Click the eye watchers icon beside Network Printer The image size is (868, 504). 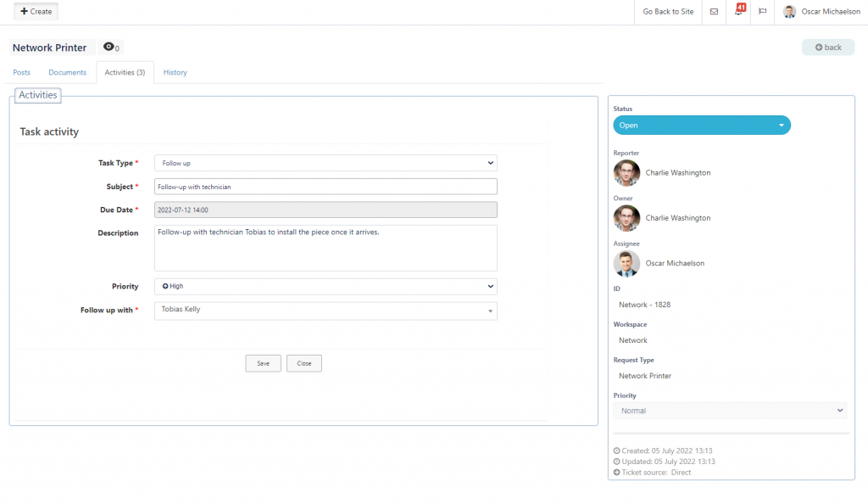(108, 47)
